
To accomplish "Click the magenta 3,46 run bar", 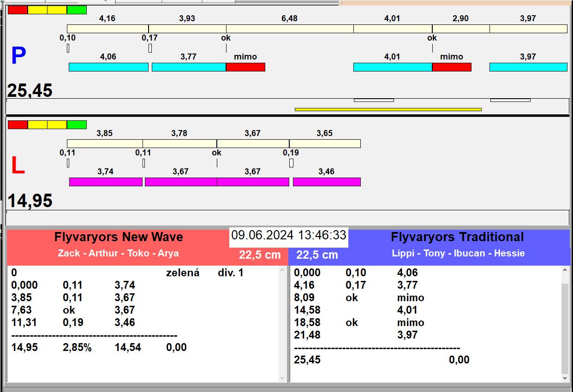I will coord(327,182).
